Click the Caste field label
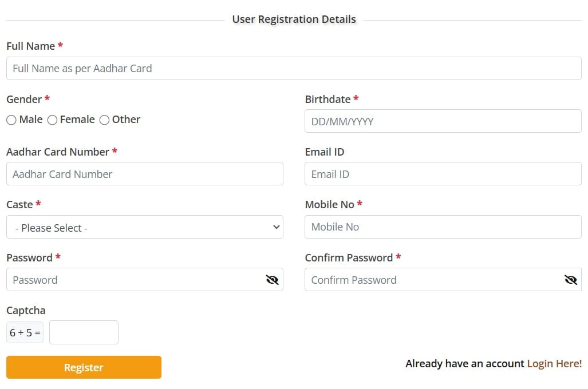 tap(18, 204)
